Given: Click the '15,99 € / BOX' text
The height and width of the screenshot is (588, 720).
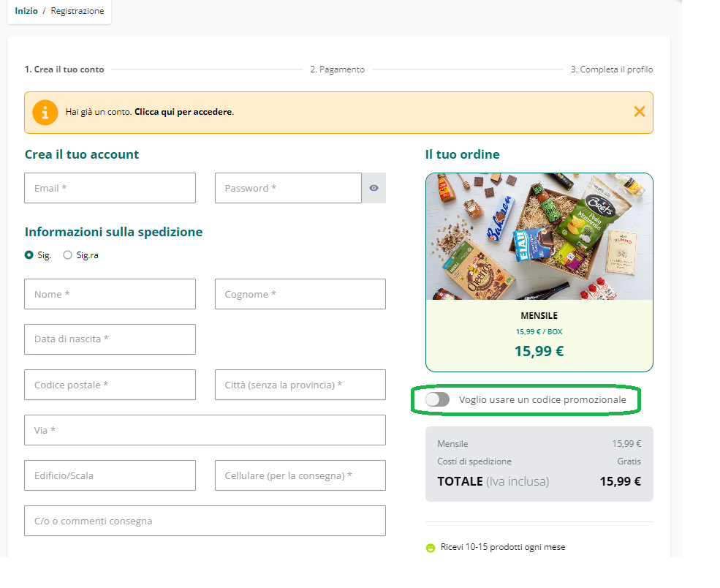Looking at the screenshot, I should pos(539,332).
